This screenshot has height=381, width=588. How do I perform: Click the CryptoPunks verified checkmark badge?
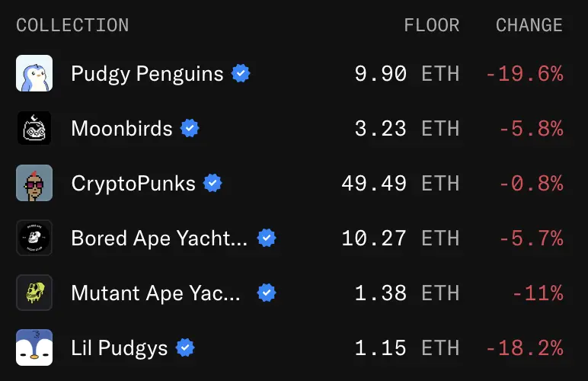coord(213,183)
